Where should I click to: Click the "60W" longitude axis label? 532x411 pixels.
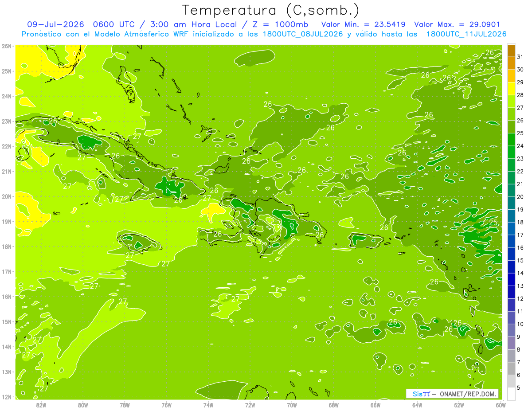tap(501, 405)
